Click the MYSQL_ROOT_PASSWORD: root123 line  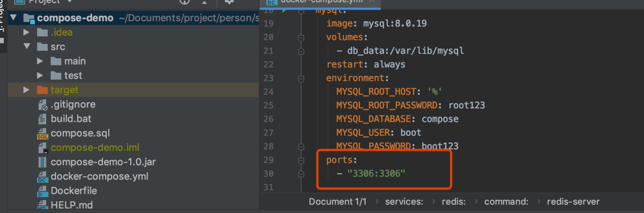tap(411, 105)
